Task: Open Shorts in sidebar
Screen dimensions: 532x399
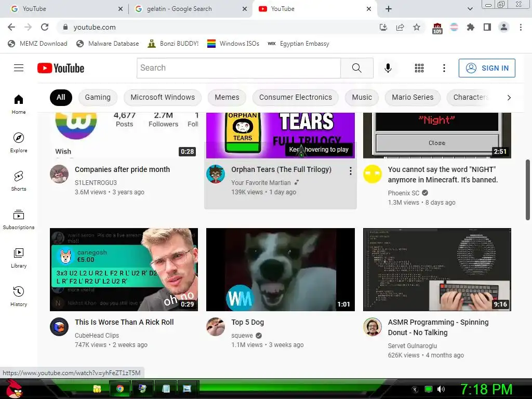Action: pyautogui.click(x=19, y=181)
